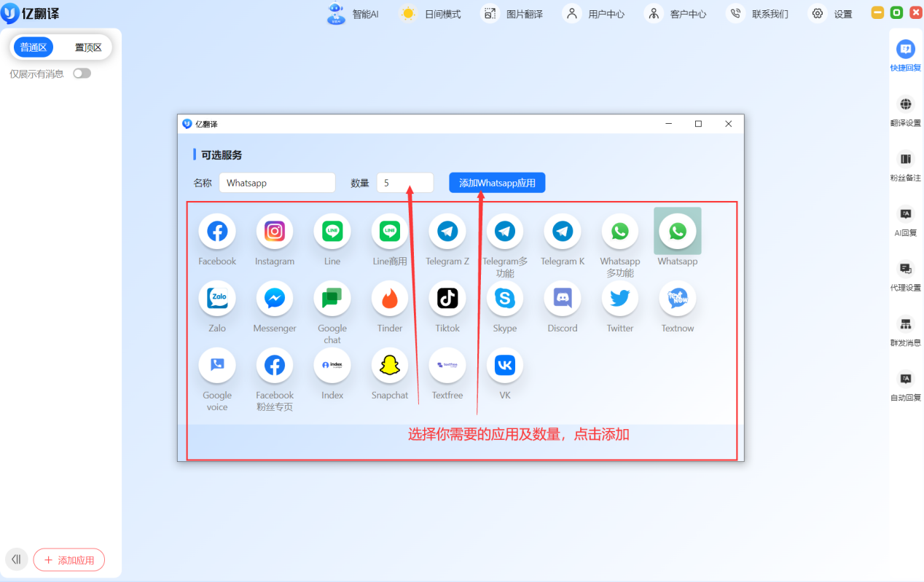924x582 pixels.
Task: Select the Snapchat app icon
Action: coord(389,365)
